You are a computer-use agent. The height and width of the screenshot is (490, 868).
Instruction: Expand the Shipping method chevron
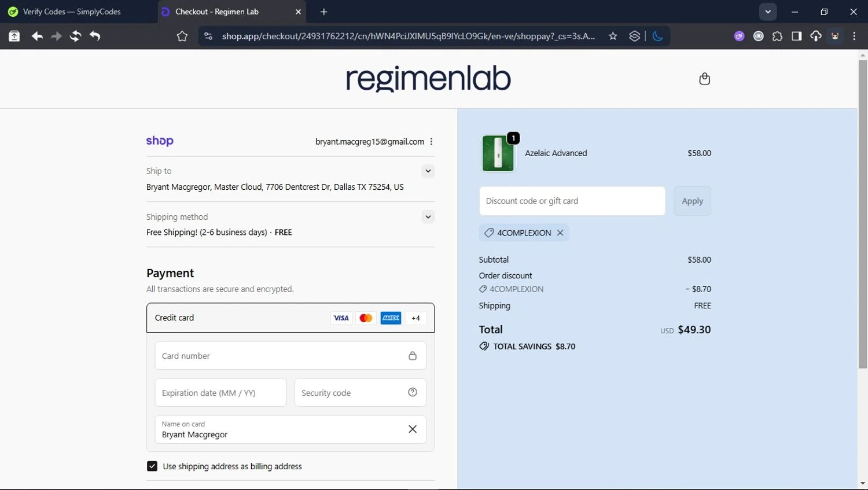[x=428, y=217]
